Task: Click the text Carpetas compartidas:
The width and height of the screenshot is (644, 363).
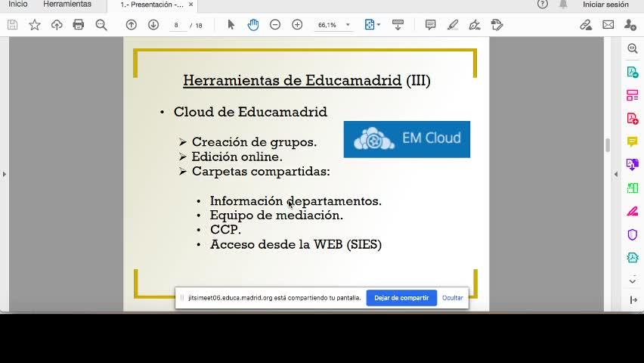Action: [261, 172]
